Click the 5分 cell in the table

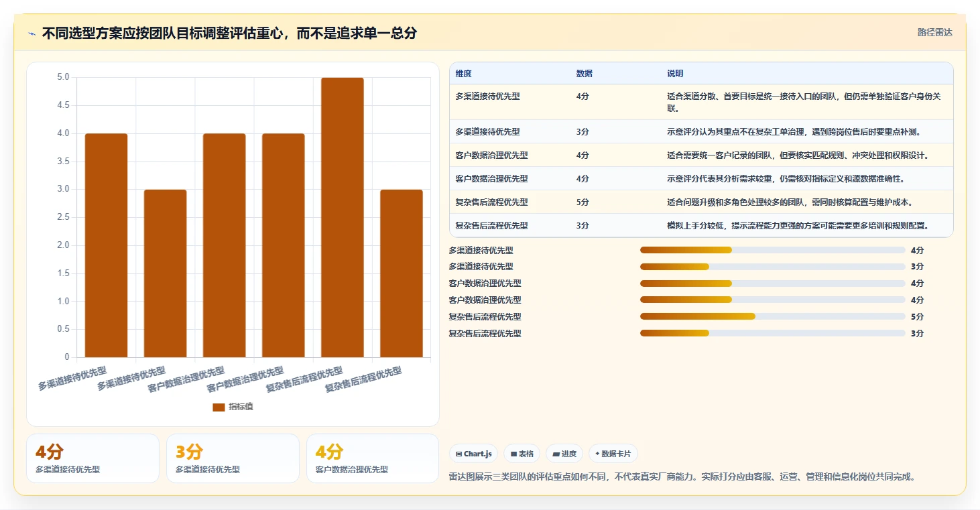coord(583,202)
